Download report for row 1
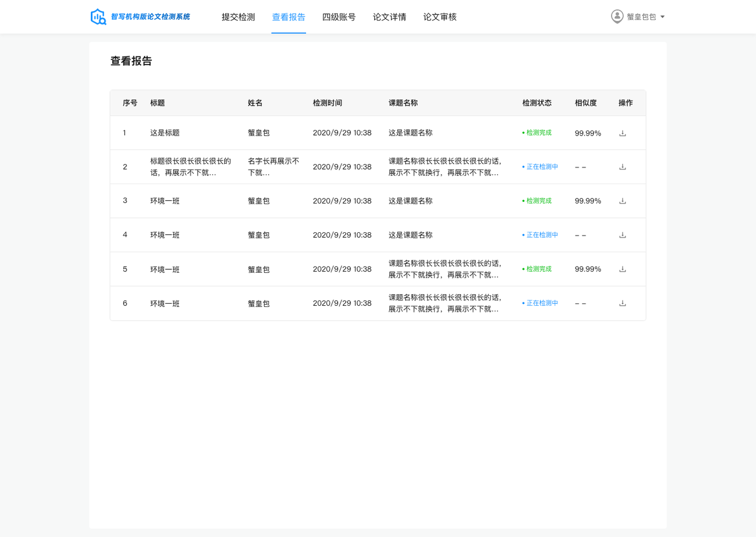This screenshot has width=756, height=537. [x=623, y=133]
